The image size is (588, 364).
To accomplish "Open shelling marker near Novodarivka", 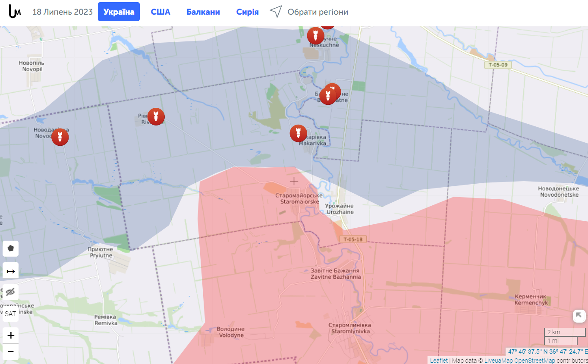I will click(x=60, y=137).
